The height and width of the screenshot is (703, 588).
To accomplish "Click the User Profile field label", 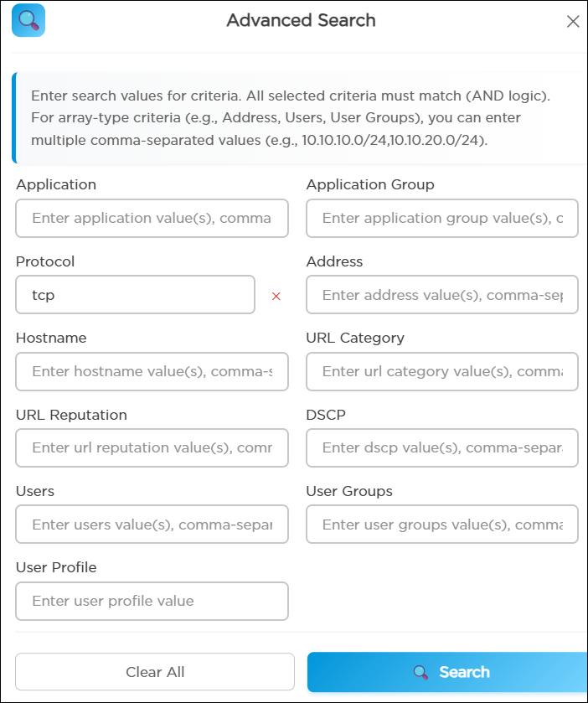I will click(x=56, y=567).
